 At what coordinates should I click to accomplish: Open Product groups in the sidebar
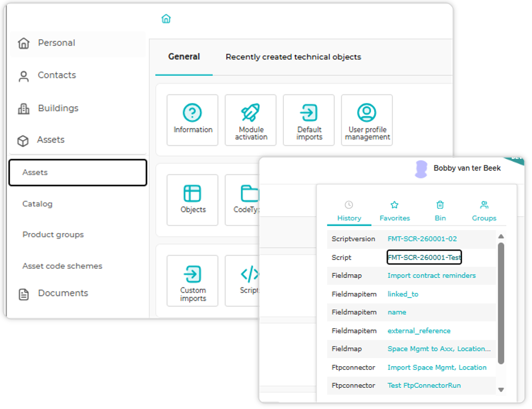click(x=53, y=235)
